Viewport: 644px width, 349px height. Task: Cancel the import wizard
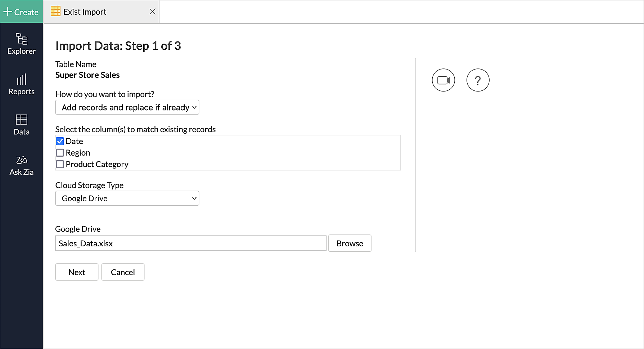pos(123,272)
